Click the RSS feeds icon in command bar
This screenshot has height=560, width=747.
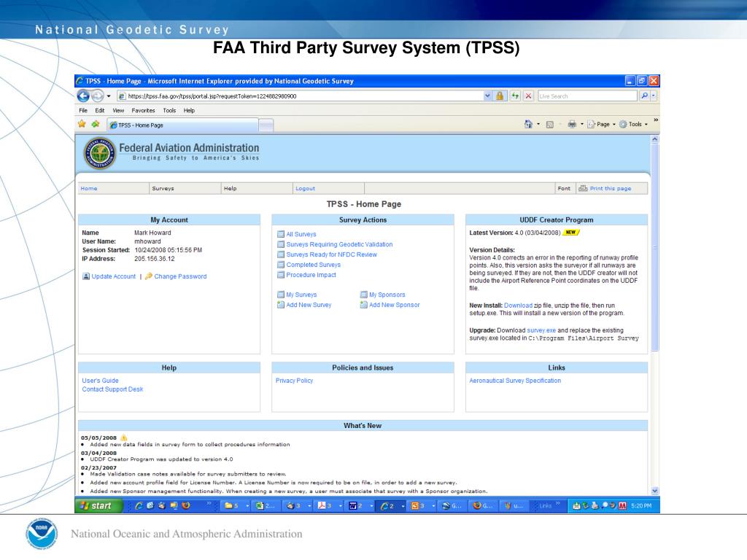pos(549,124)
